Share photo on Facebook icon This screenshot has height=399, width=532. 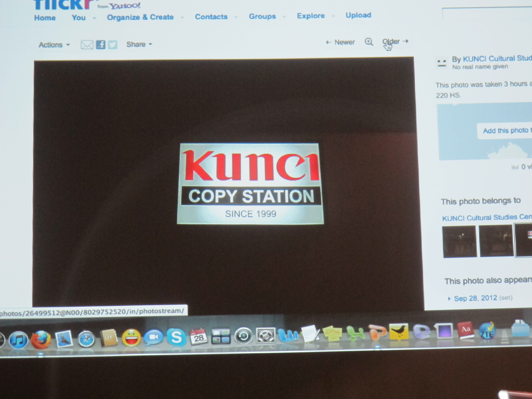(x=100, y=45)
